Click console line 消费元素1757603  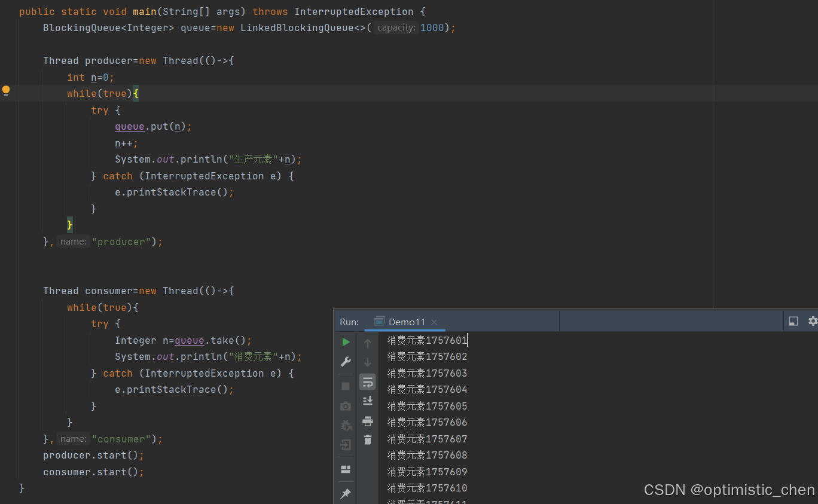(x=427, y=373)
